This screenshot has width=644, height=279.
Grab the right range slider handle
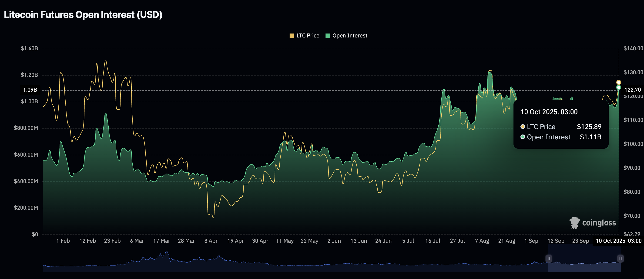pos(621,259)
